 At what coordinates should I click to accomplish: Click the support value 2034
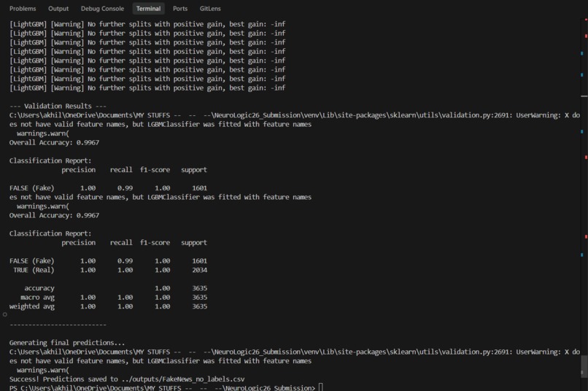199,270
